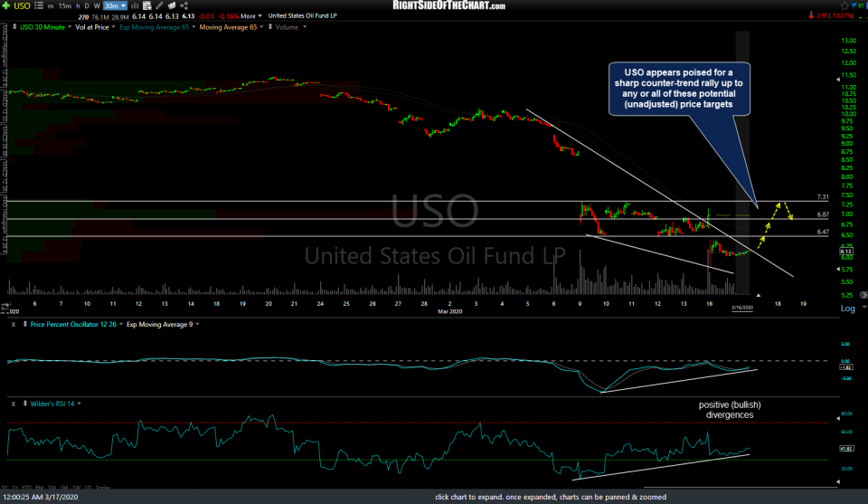Click the 6.13 current price label
Screen dimensions: 868x504
[846, 251]
